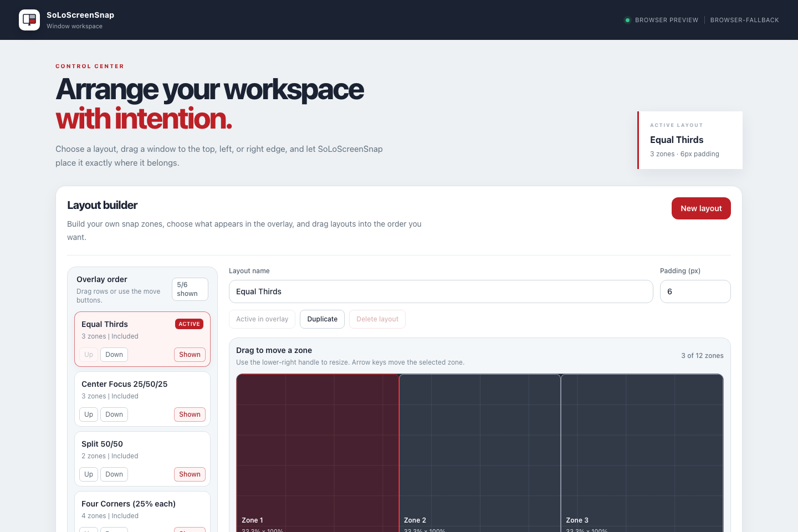This screenshot has height=532, width=798.
Task: Click the "3 of 12 zones" count
Action: click(x=702, y=356)
